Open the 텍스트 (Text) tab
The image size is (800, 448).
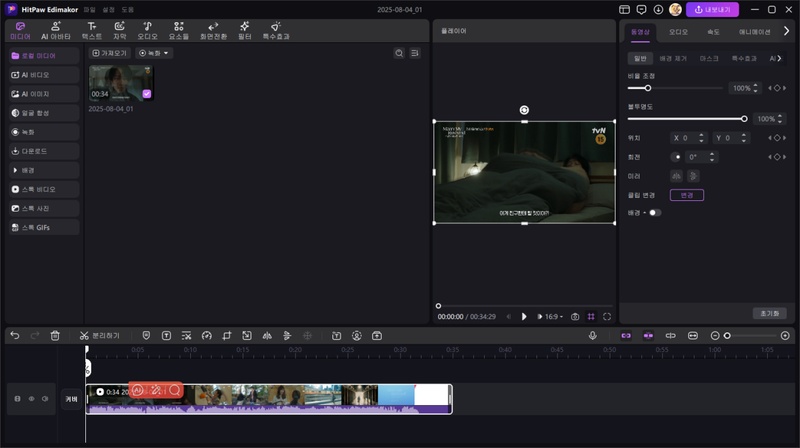(92, 31)
